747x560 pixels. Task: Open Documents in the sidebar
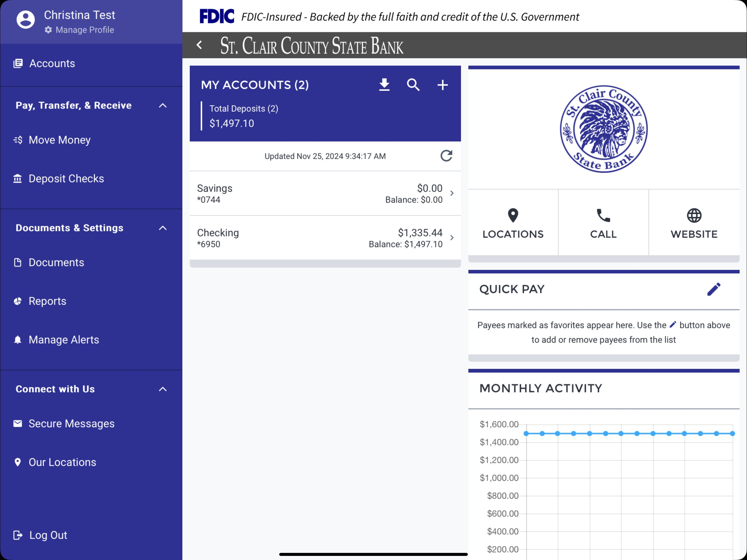91,262
